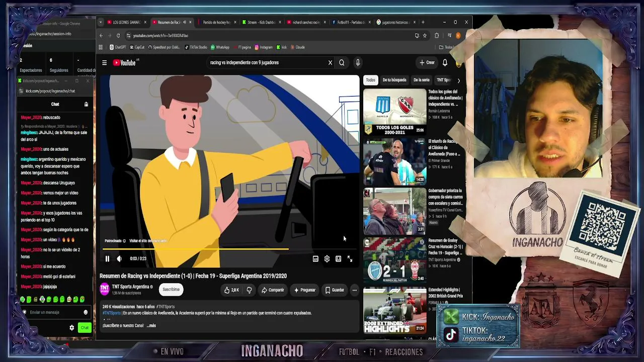This screenshot has height=362, width=644.
Task: Mute the tab playing Resumen de Racing
Action: (185, 22)
